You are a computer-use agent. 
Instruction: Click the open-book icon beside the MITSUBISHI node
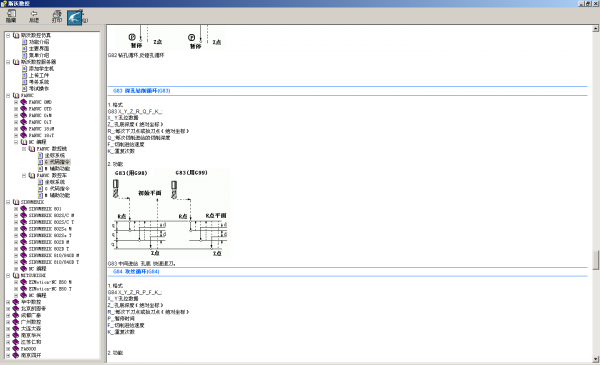(x=16, y=275)
